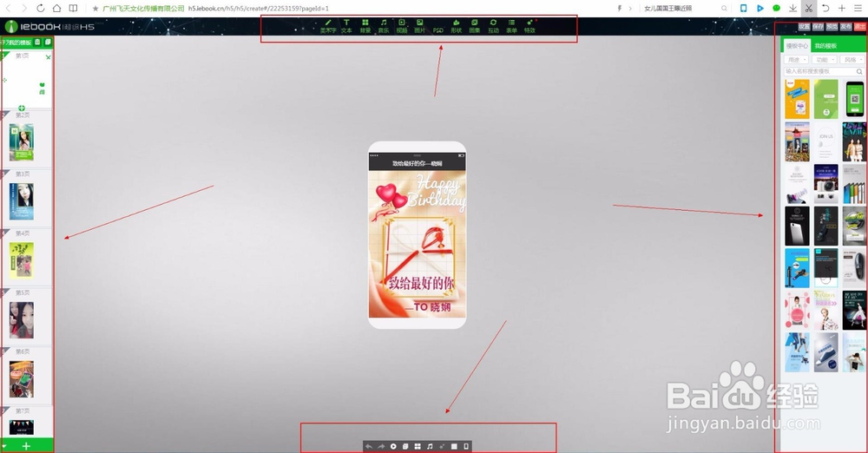
Task: Select the QR-code phone template thumbnail
Action: point(855,99)
